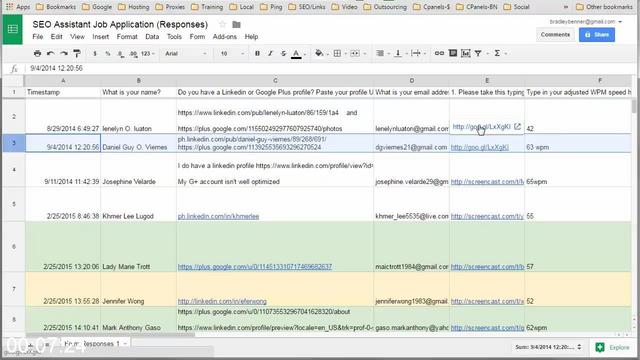Open the Tools menu
Screen dimensions: 640x360
pos(174,37)
